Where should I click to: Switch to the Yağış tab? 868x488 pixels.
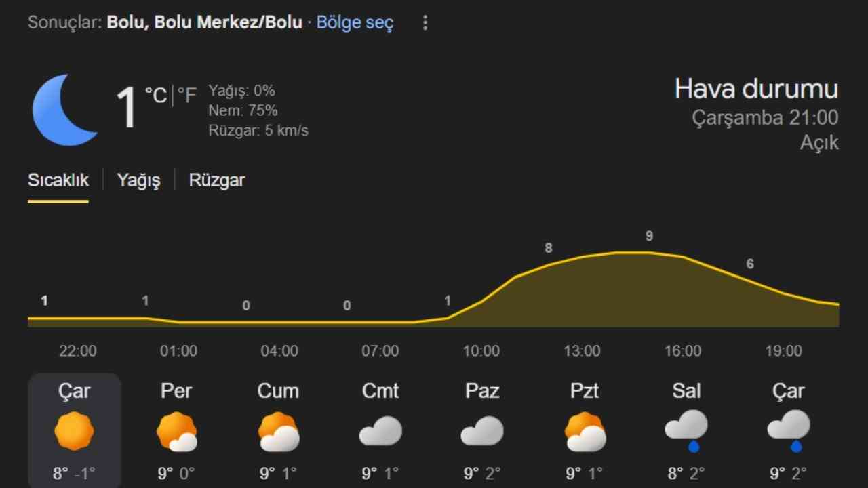[x=138, y=180]
